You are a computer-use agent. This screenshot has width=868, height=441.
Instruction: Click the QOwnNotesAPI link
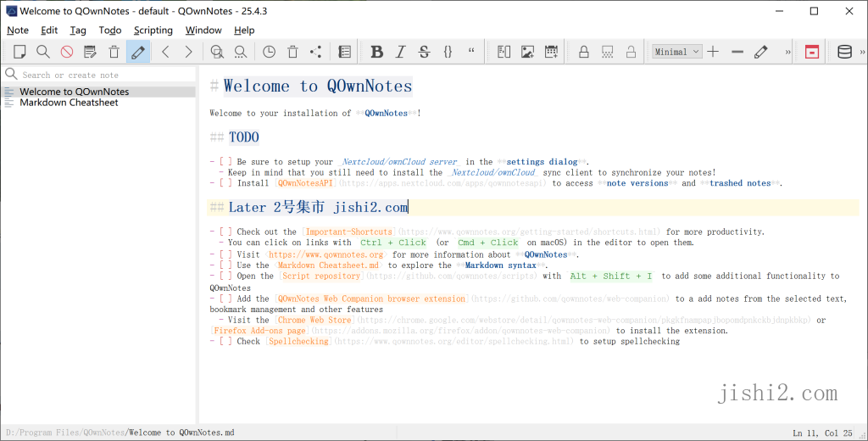[306, 183]
